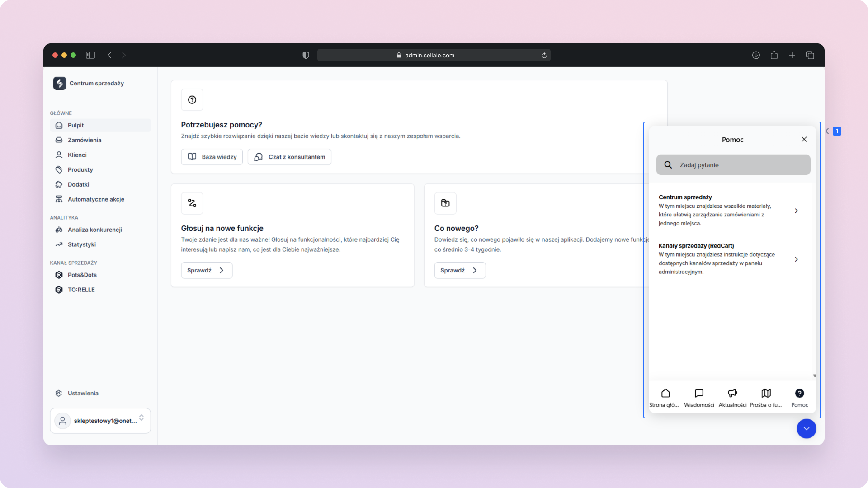Close the Pomoc help widget

point(804,139)
